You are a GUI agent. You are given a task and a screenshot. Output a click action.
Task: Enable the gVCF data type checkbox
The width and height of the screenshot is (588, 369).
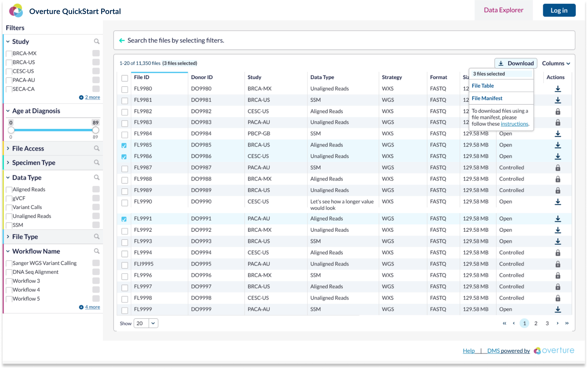[x=9, y=199]
